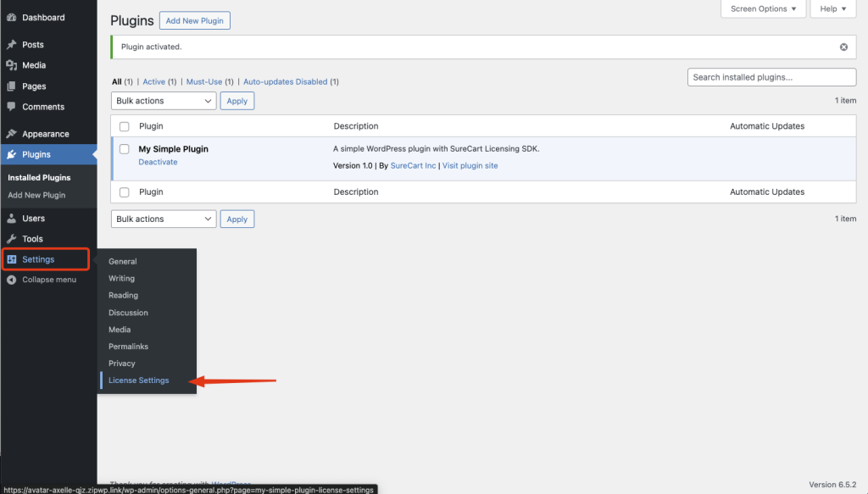868x494 pixels.
Task: Click the Search installed plugins field
Action: pyautogui.click(x=771, y=77)
